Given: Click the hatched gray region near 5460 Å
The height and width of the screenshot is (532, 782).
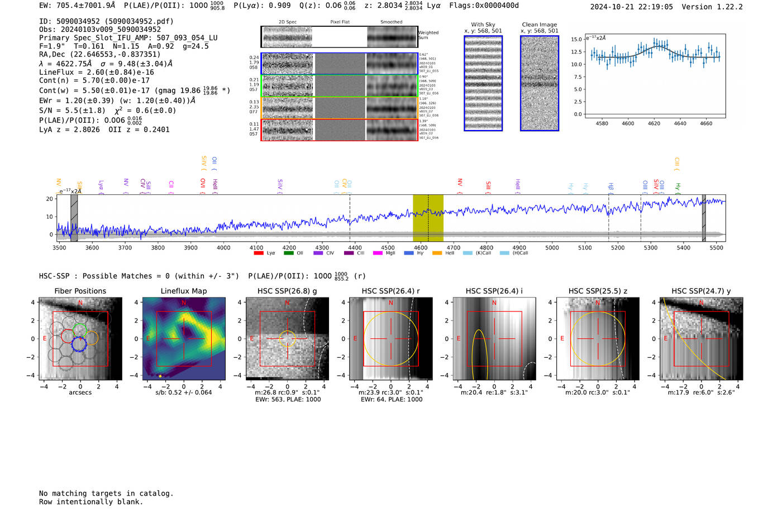Looking at the screenshot, I should [704, 218].
